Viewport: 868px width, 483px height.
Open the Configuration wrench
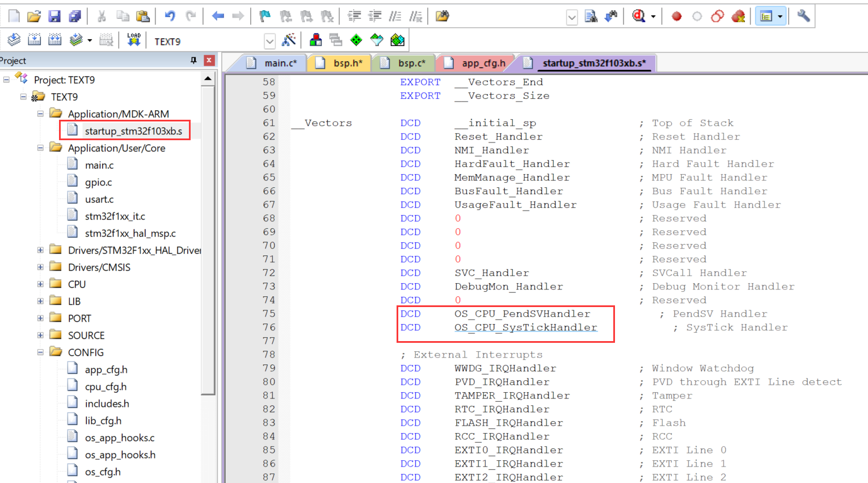[x=803, y=16]
